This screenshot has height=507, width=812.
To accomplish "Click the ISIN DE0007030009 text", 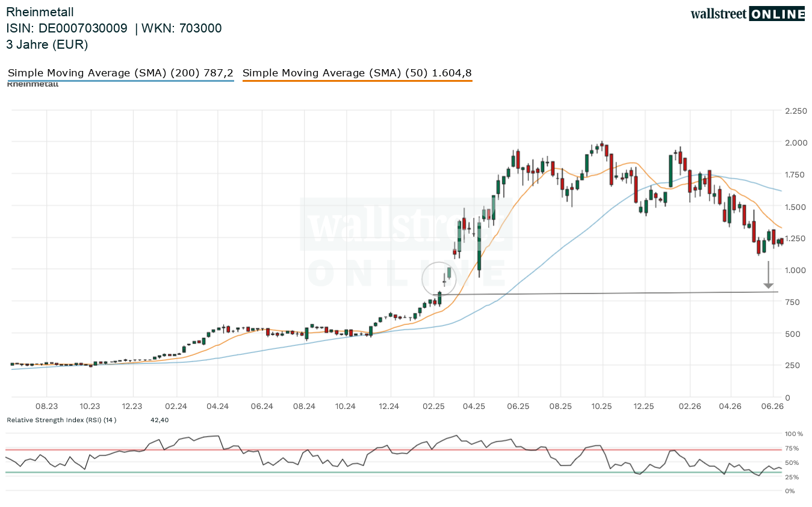I will (x=67, y=28).
